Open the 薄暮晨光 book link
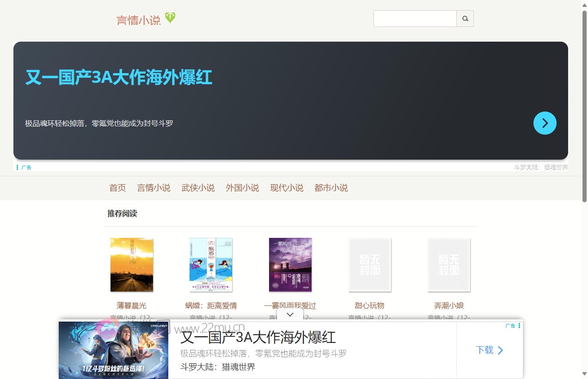Image resolution: width=588 pixels, height=379 pixels. point(131,305)
